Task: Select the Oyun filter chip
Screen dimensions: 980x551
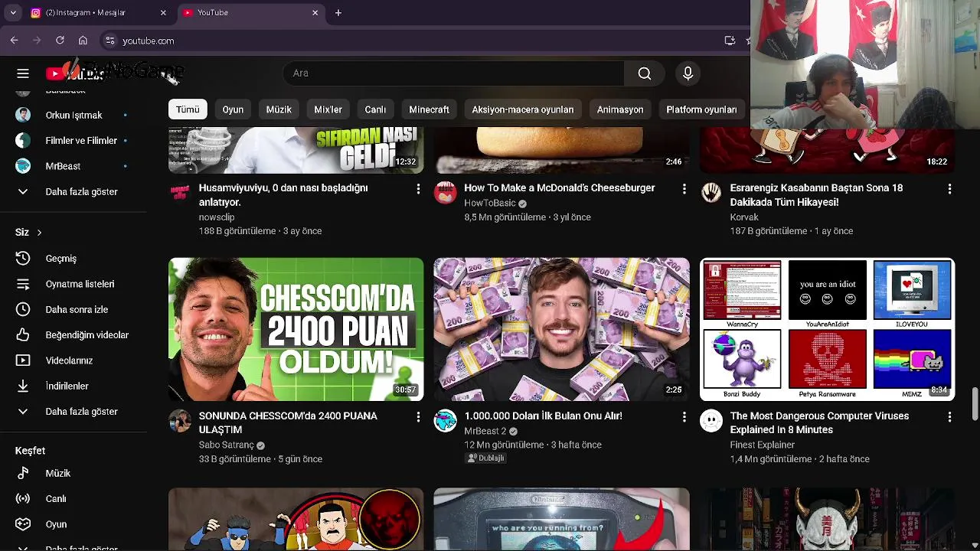Action: (x=233, y=109)
